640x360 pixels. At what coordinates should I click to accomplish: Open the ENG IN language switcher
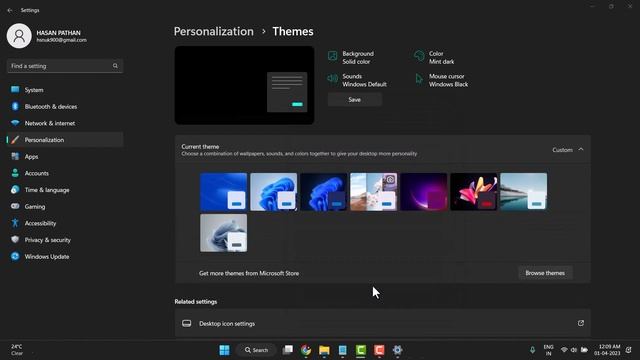[x=549, y=350]
